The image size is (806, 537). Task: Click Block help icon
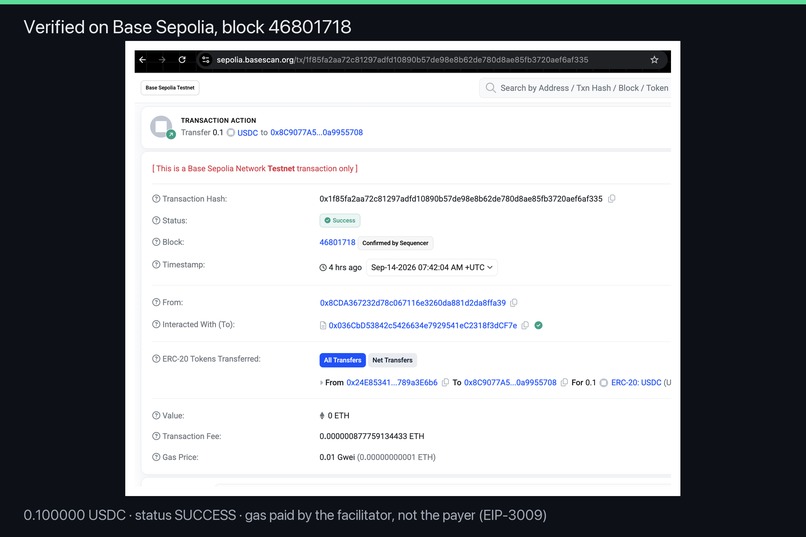coord(156,242)
